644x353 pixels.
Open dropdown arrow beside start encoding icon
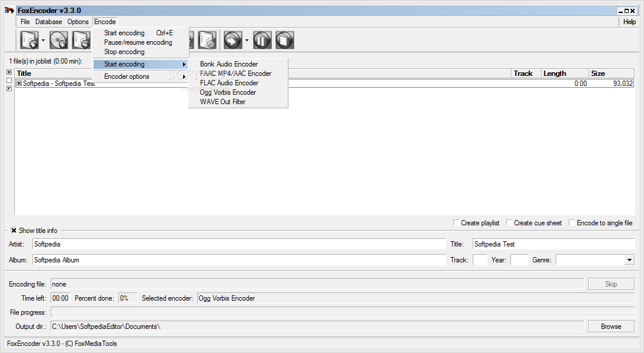tap(247, 40)
